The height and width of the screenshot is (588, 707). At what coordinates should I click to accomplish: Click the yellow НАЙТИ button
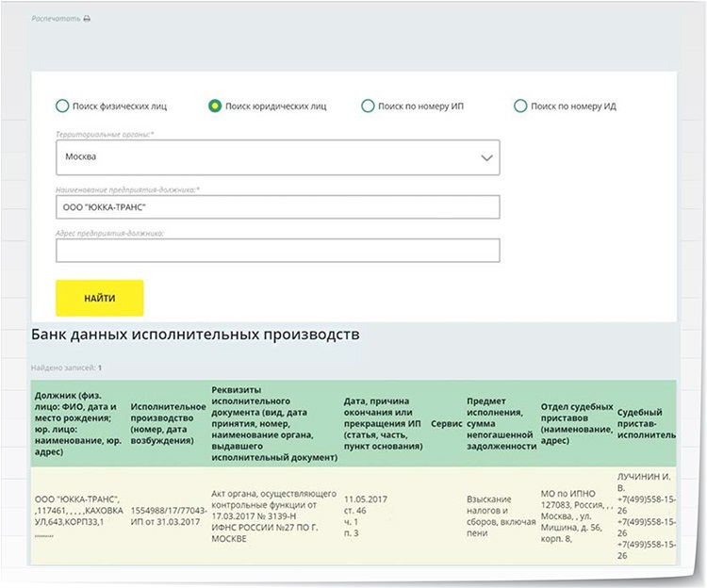[100, 298]
